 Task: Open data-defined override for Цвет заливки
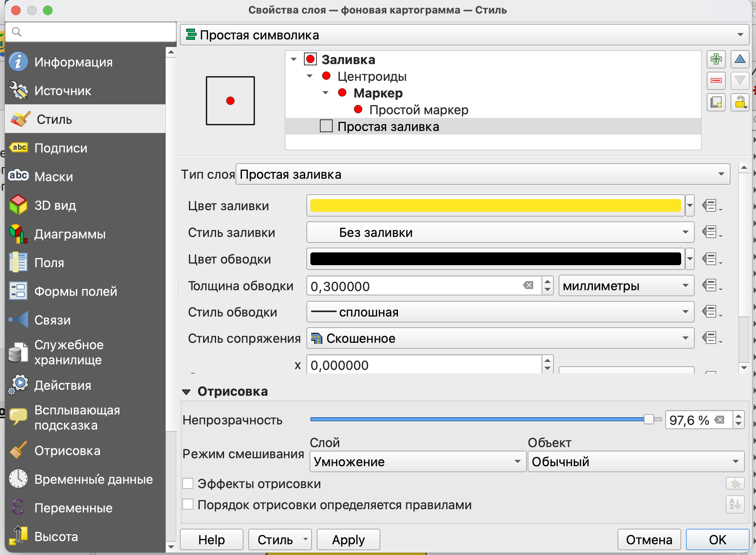[711, 206]
